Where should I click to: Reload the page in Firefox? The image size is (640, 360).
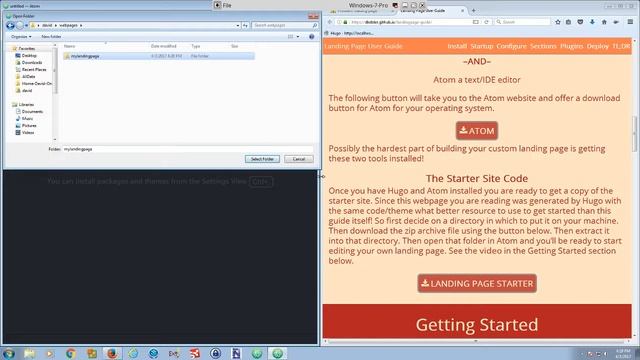pos(486,22)
